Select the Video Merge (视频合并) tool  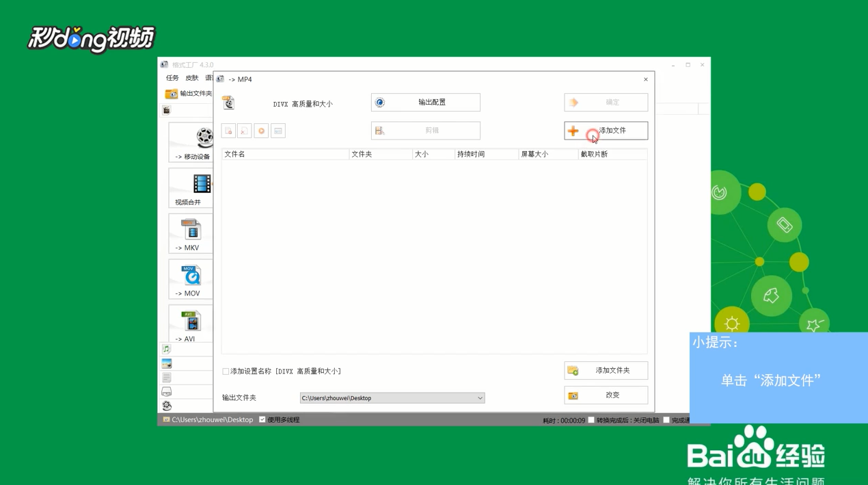[x=191, y=188]
